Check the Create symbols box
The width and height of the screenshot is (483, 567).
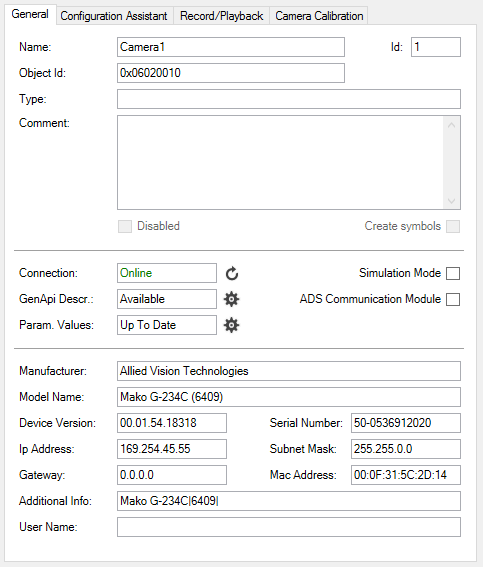[x=453, y=227]
